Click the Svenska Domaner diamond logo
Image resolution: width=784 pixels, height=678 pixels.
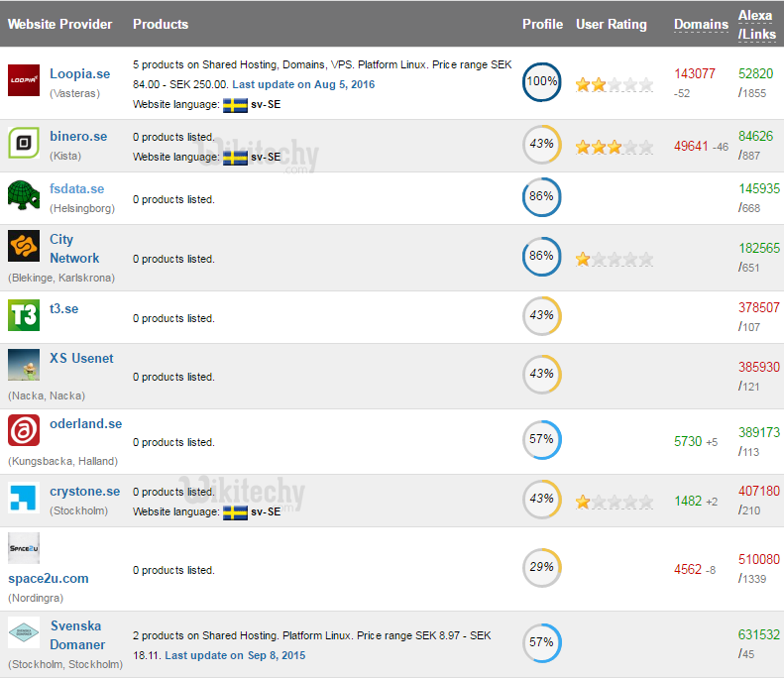point(24,633)
